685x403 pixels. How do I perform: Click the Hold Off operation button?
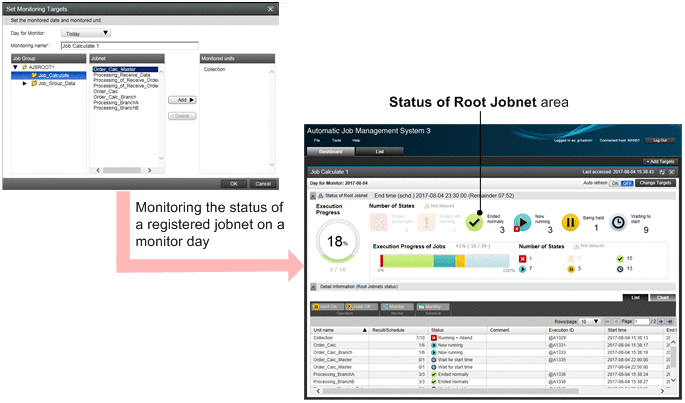(x=361, y=307)
